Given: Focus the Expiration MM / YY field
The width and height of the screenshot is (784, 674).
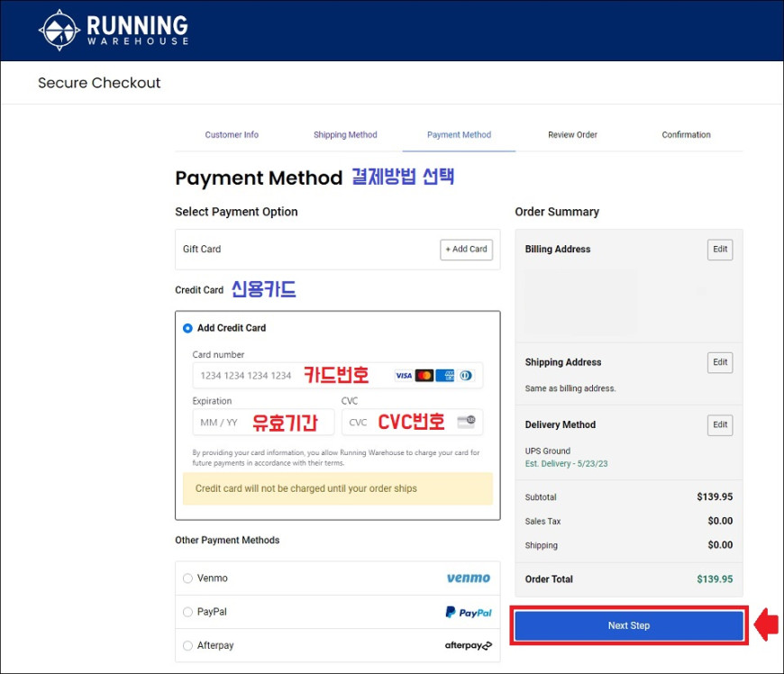Looking at the screenshot, I should pos(263,422).
